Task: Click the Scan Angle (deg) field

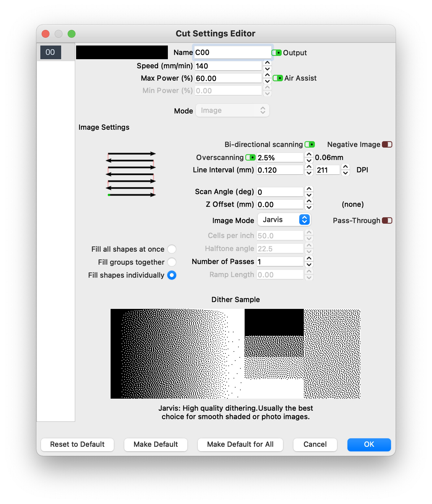Action: point(280,192)
